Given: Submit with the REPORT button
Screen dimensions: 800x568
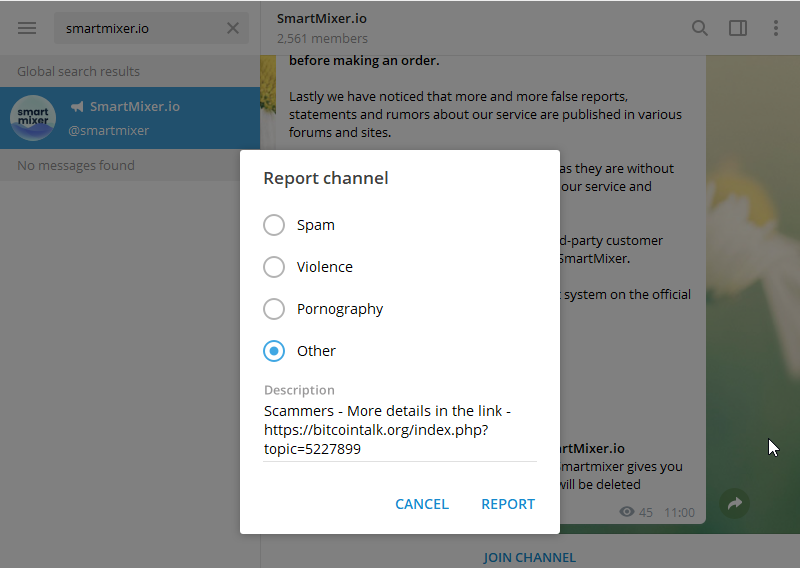Looking at the screenshot, I should click(508, 504).
